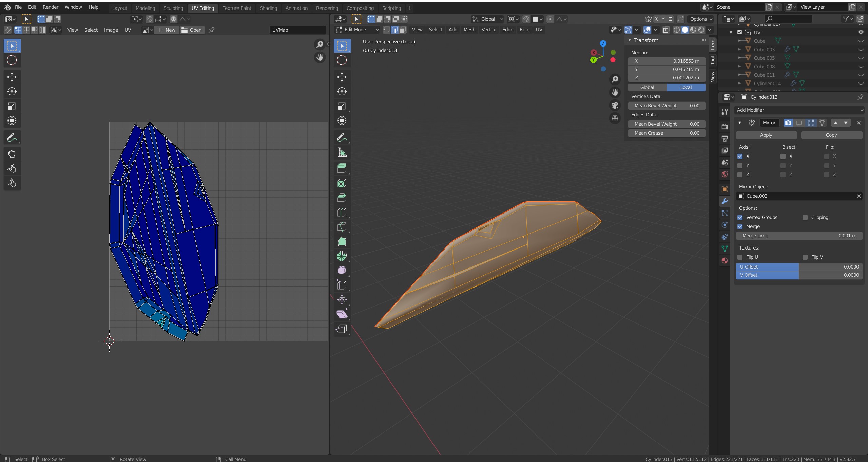
Task: Switch Median to Global coordinates
Action: pyautogui.click(x=647, y=87)
